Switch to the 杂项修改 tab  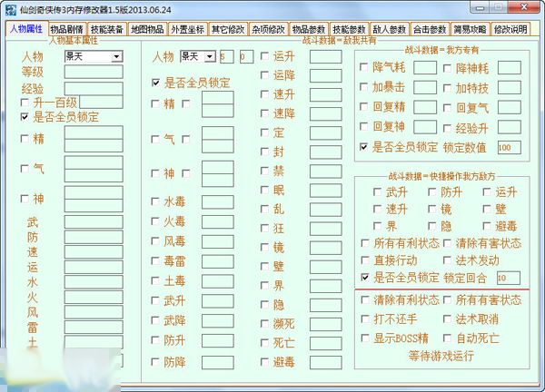268,30
